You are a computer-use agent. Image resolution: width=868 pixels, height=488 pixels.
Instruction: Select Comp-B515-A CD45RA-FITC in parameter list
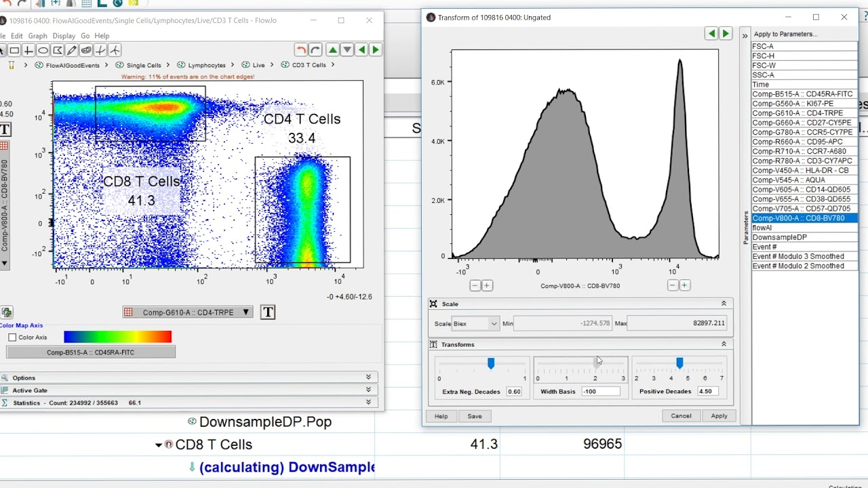click(804, 94)
